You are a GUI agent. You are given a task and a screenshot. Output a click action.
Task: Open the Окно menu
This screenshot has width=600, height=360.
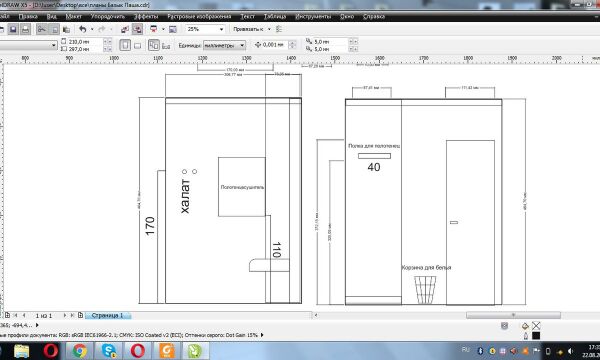[x=347, y=16]
